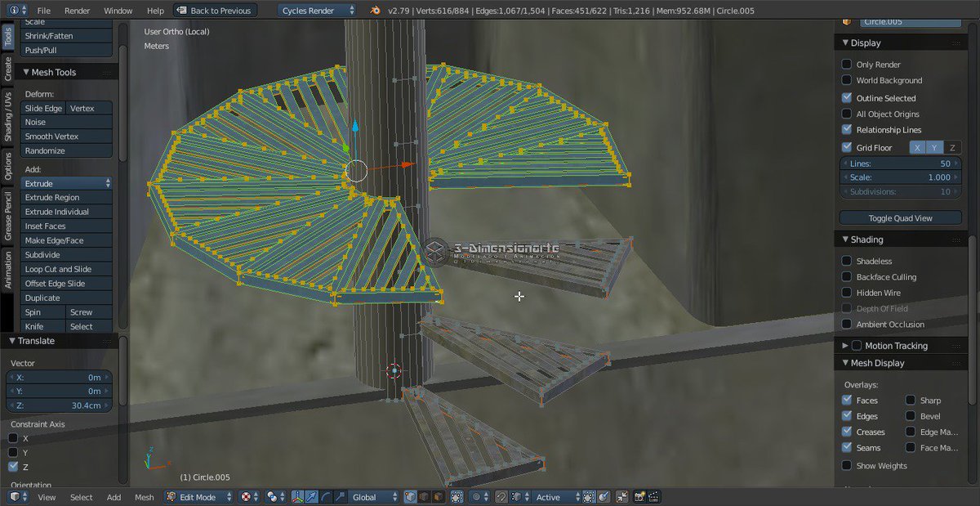The width and height of the screenshot is (980, 506).
Task: Enable the scale manipulator icon
Action: [341, 497]
